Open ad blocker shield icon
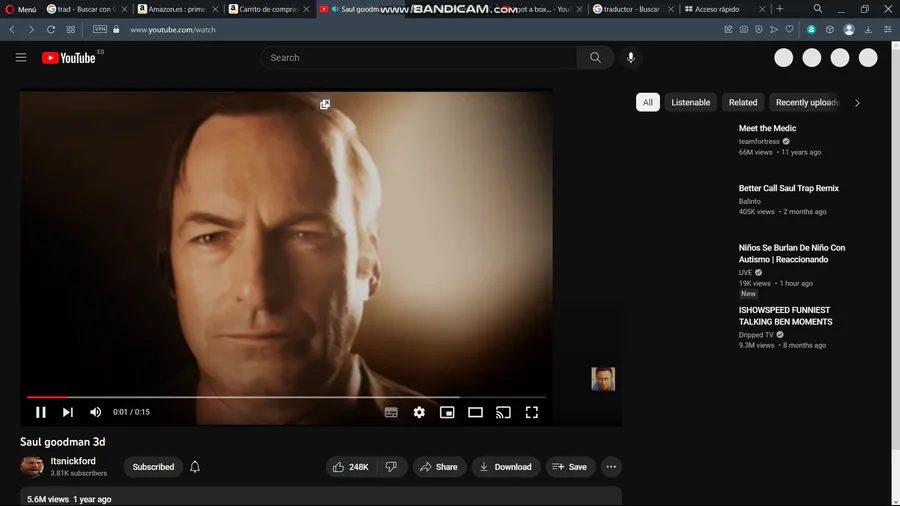900x506 pixels. click(x=759, y=29)
